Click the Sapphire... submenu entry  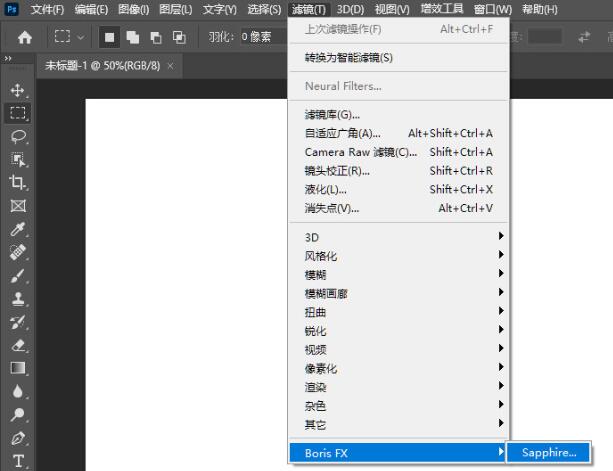[548, 453]
